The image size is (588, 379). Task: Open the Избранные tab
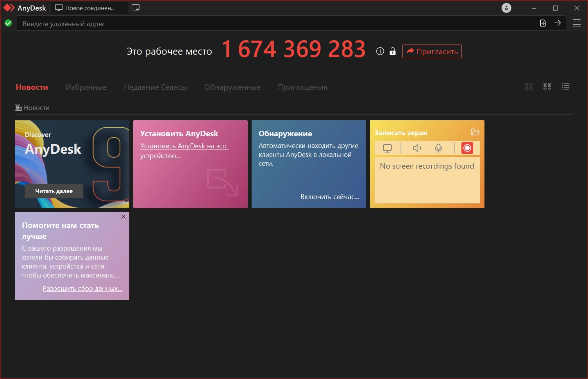click(x=86, y=87)
